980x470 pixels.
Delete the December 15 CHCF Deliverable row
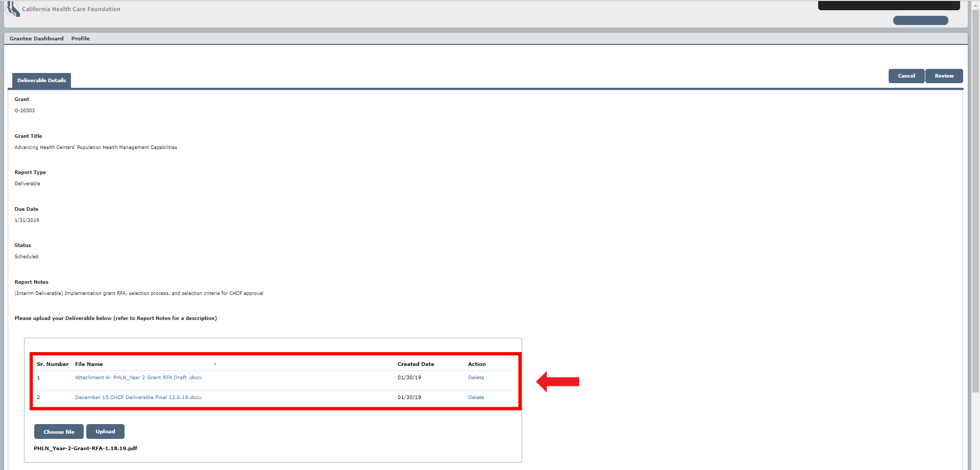coord(476,398)
